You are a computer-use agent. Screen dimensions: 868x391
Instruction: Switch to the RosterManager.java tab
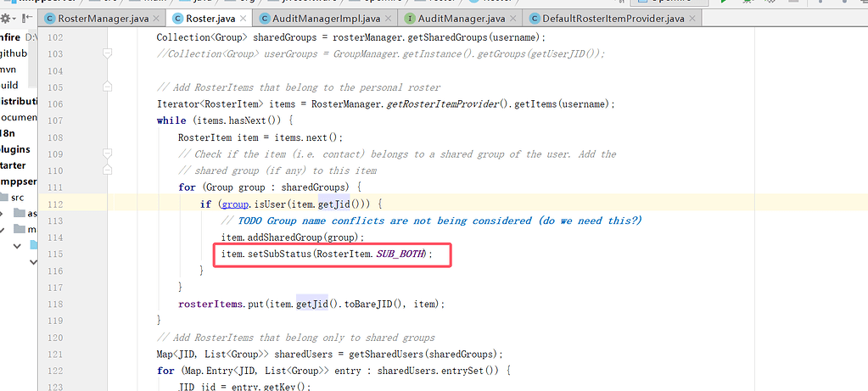point(101,17)
